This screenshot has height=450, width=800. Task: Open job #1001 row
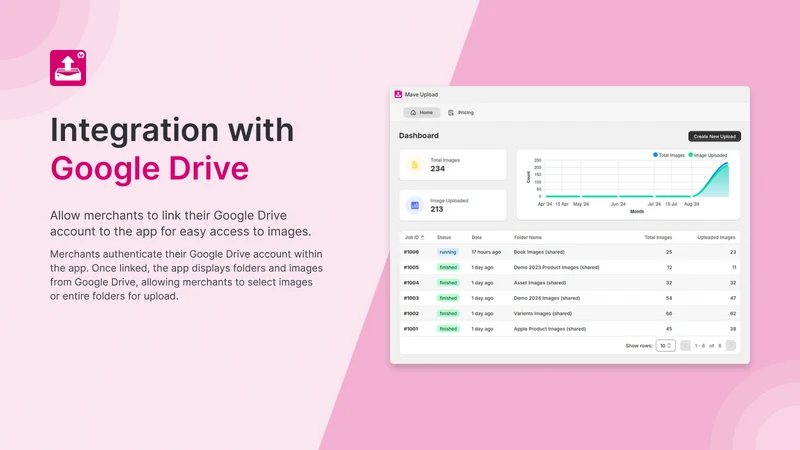click(x=570, y=329)
